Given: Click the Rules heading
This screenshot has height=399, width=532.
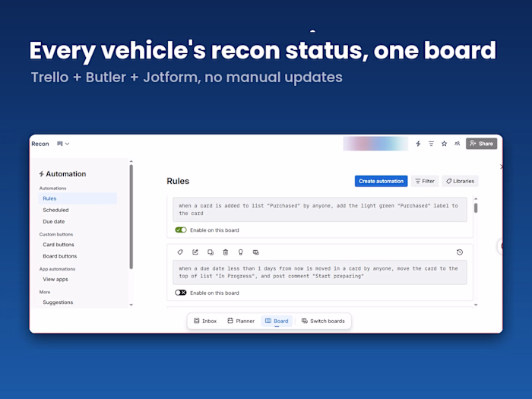Looking at the screenshot, I should (178, 181).
